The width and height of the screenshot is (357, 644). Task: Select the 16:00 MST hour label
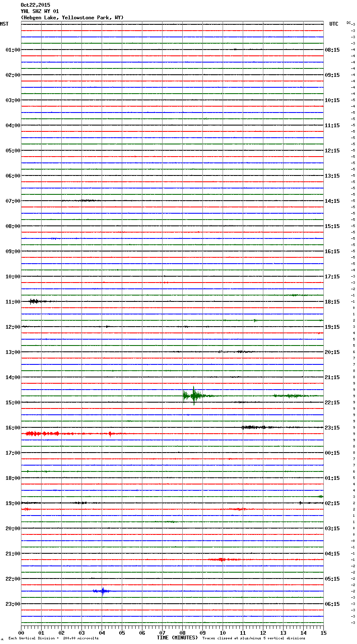tap(13, 428)
